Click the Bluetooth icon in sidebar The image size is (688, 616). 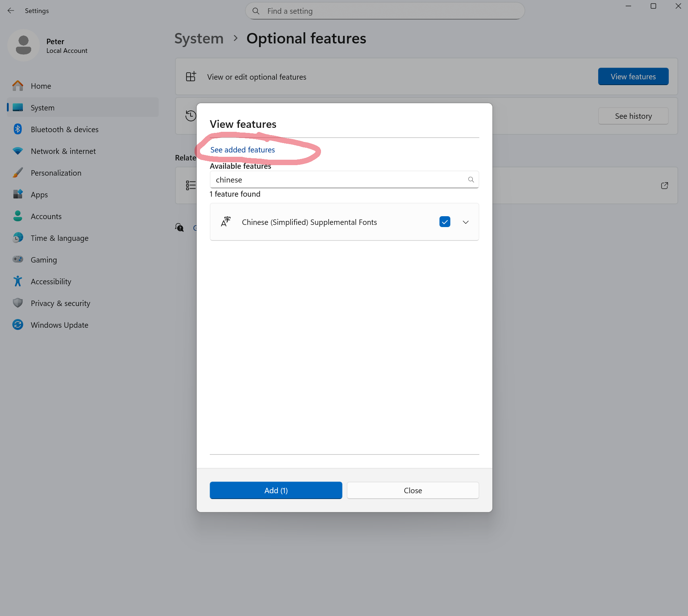click(x=18, y=129)
